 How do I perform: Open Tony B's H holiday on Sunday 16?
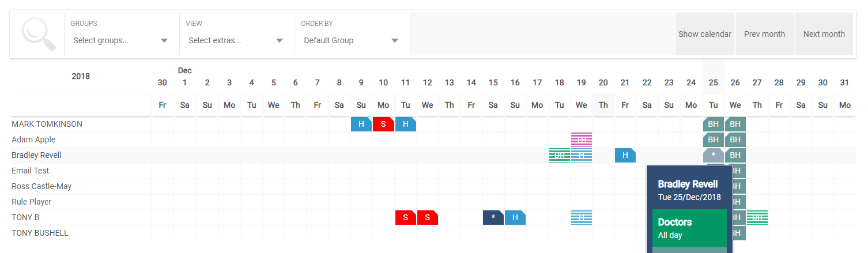point(515,217)
